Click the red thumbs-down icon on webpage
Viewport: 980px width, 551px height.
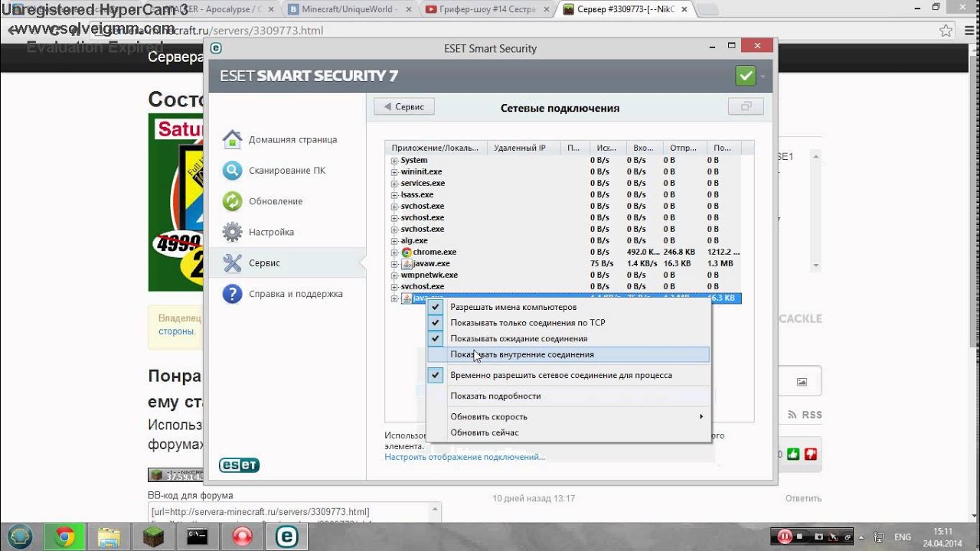point(810,454)
